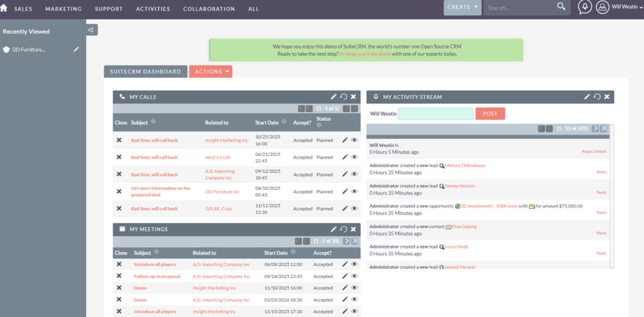Open the notifications bell icon
This screenshot has height=317, width=644.
[x=585, y=7]
